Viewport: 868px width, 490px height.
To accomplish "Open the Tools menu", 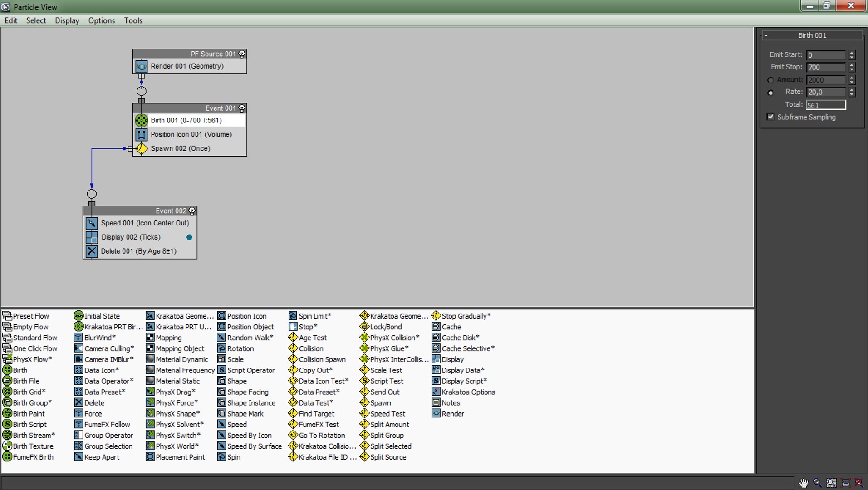I will pos(133,20).
